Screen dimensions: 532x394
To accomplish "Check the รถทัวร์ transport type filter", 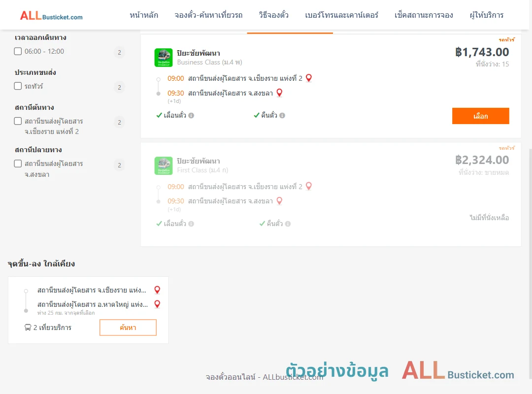I will (x=18, y=86).
